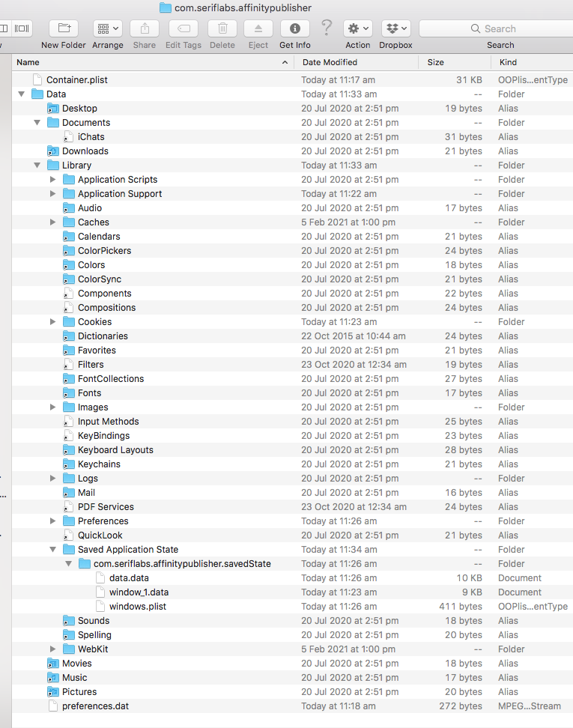Select the Keyboard Layouts row
The height and width of the screenshot is (728, 573).
pos(293,450)
